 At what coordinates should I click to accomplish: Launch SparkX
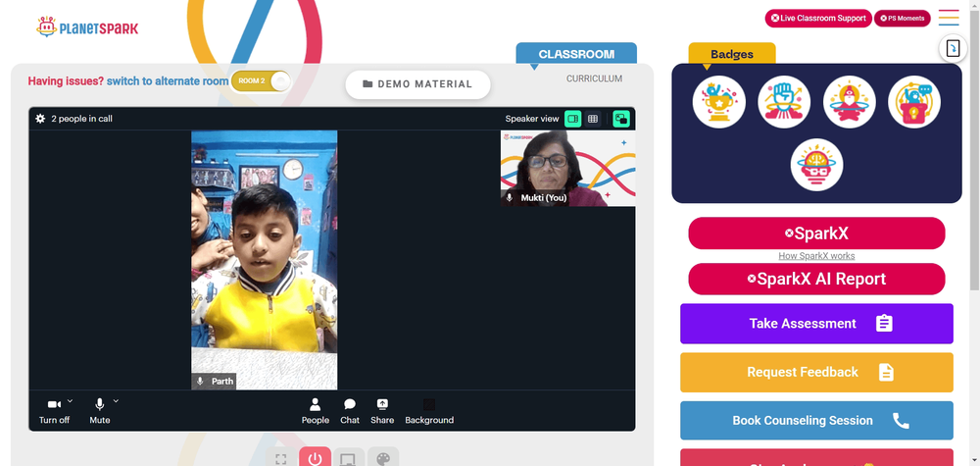point(816,233)
